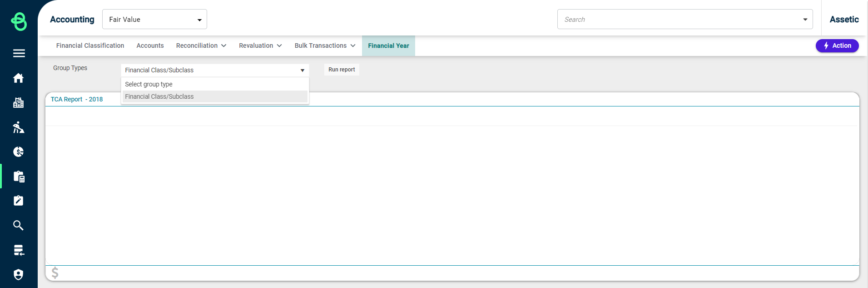Viewport: 868px width, 288px height.
Task: Open Admin shield icon in sidebar
Action: tap(19, 274)
